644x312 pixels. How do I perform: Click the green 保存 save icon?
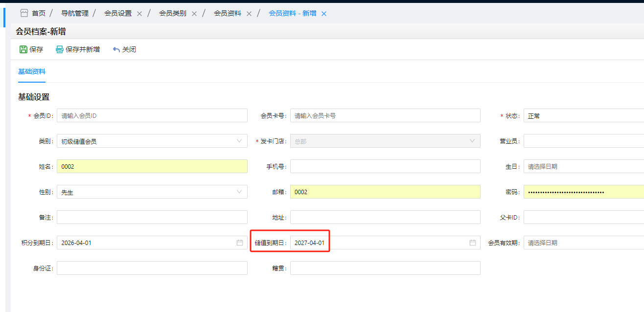(x=23, y=49)
